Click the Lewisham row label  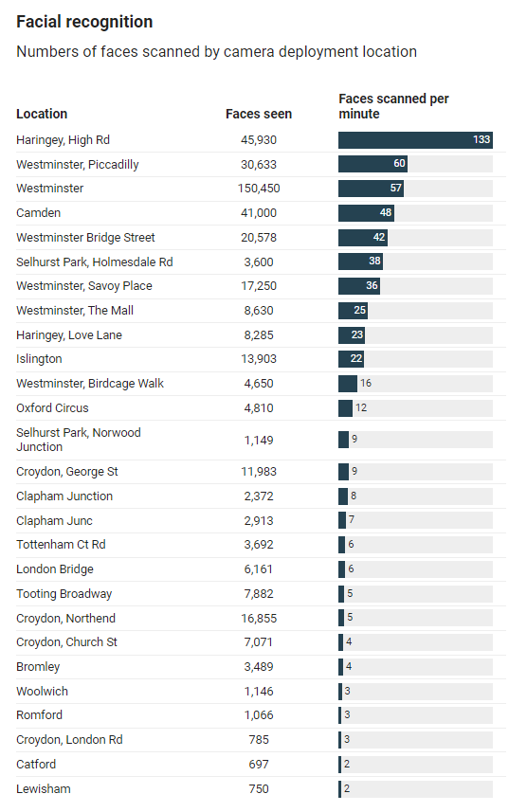click(43, 789)
